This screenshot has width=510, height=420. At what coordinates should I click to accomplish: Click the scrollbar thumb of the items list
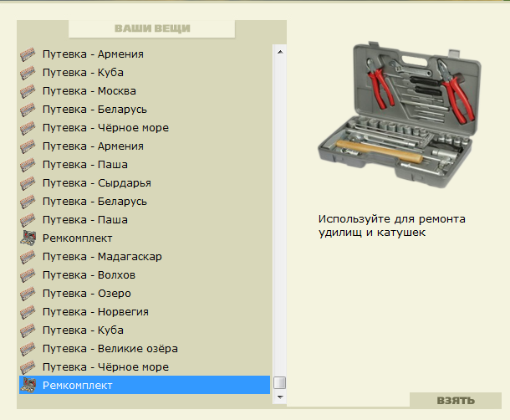280,382
